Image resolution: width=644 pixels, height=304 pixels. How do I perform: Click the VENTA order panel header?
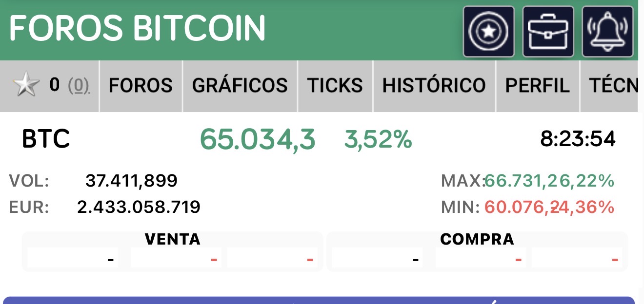coord(173,239)
